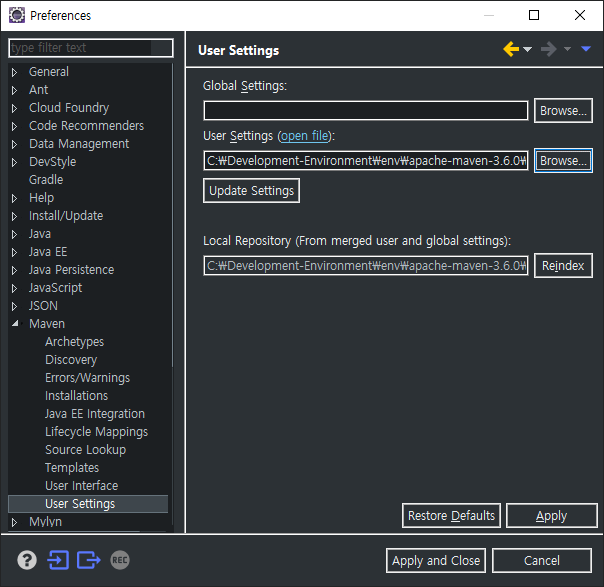Open Templates under Maven
This screenshot has height=587, width=604.
click(72, 468)
